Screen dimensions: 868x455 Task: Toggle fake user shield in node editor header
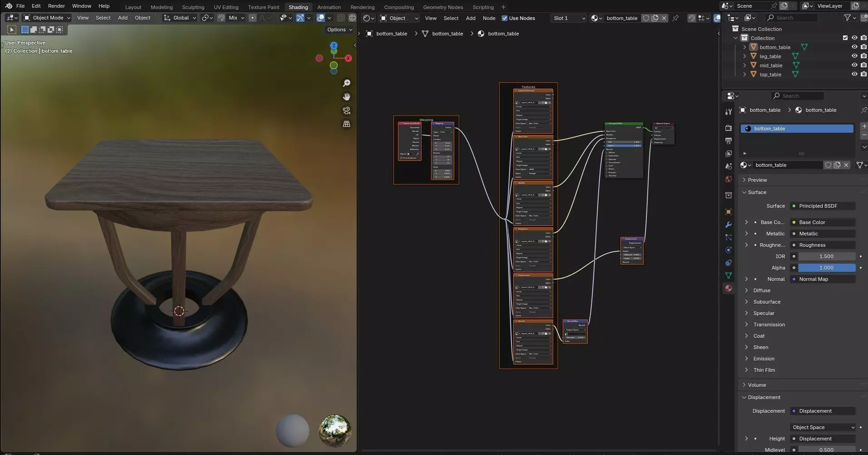(x=646, y=18)
